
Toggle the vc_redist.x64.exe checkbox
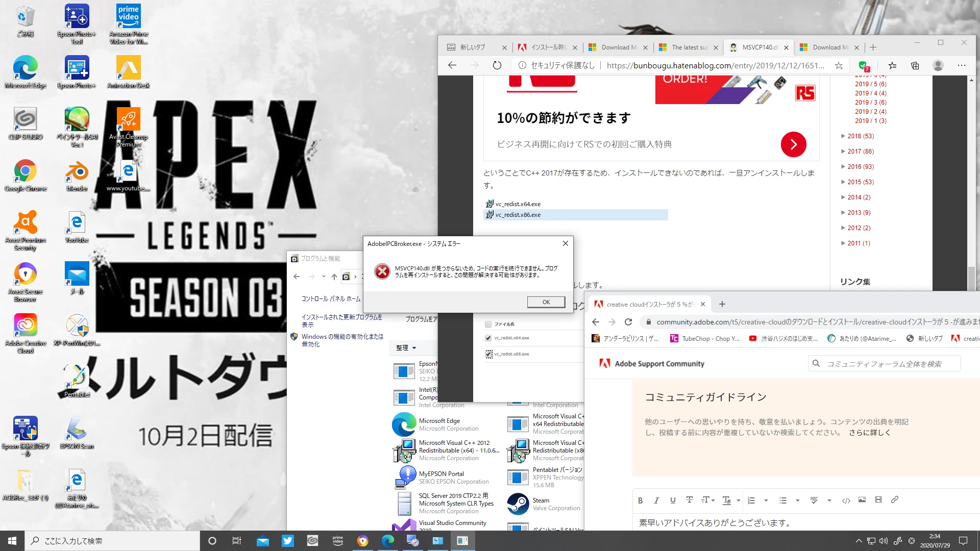pos(488,338)
